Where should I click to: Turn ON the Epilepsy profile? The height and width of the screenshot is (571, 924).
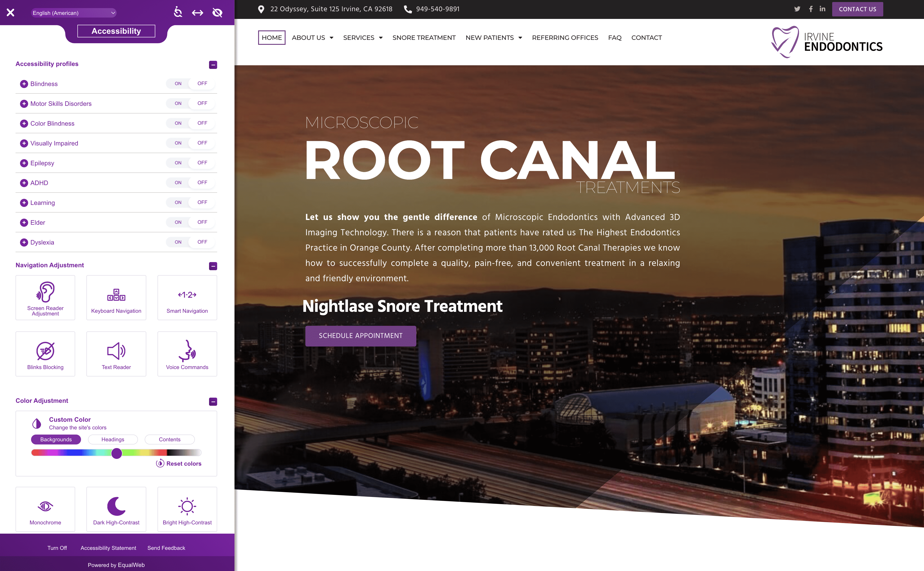(178, 163)
